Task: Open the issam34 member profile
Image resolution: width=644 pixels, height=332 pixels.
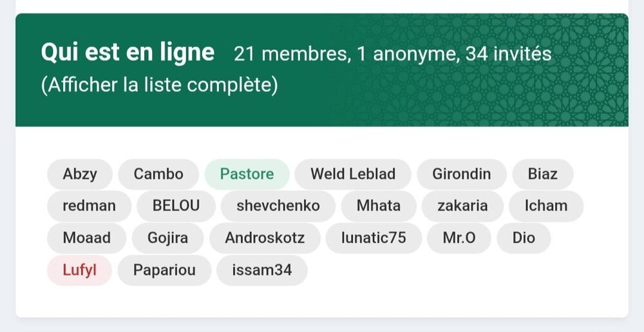Action: pyautogui.click(x=262, y=270)
